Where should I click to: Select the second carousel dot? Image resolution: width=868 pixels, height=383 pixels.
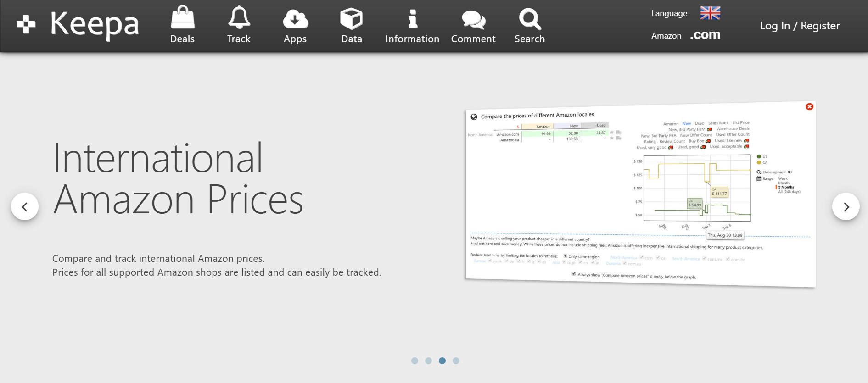click(428, 361)
